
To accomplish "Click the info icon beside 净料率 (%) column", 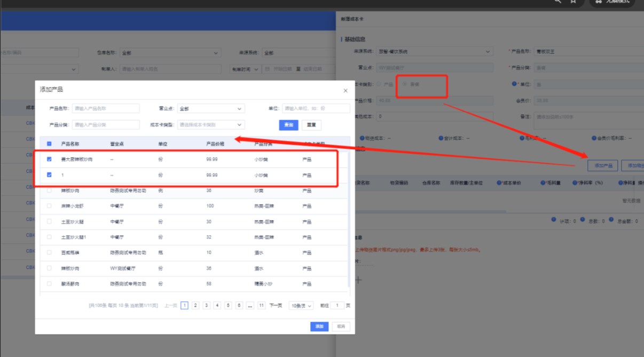I will pyautogui.click(x=575, y=183).
